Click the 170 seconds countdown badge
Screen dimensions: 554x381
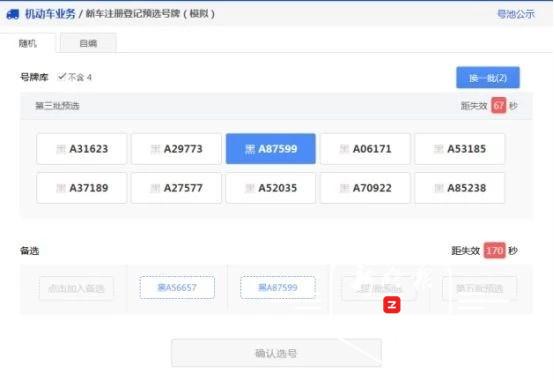tap(494, 251)
